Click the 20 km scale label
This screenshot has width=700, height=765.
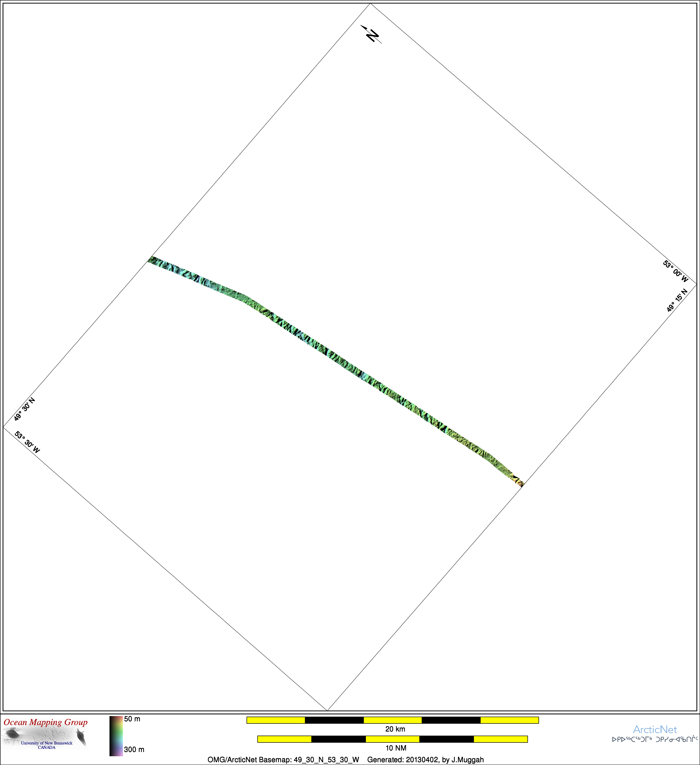[x=395, y=729]
